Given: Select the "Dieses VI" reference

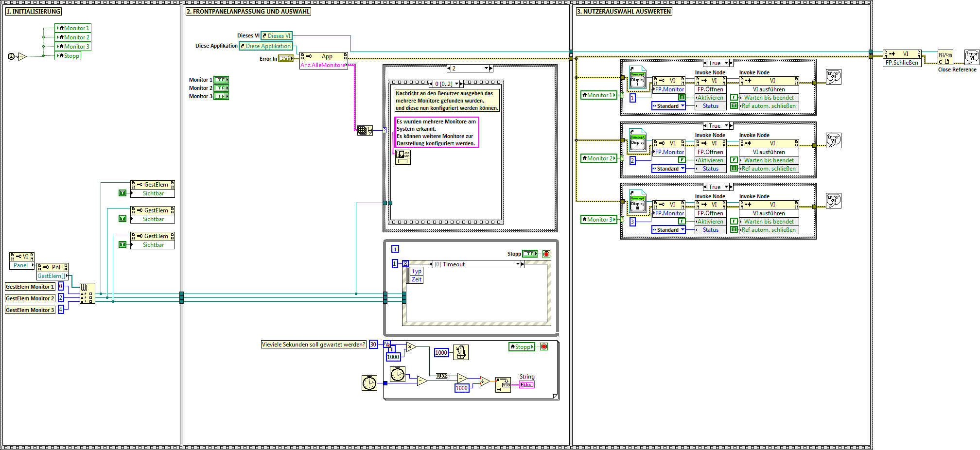Looking at the screenshot, I should [x=277, y=36].
